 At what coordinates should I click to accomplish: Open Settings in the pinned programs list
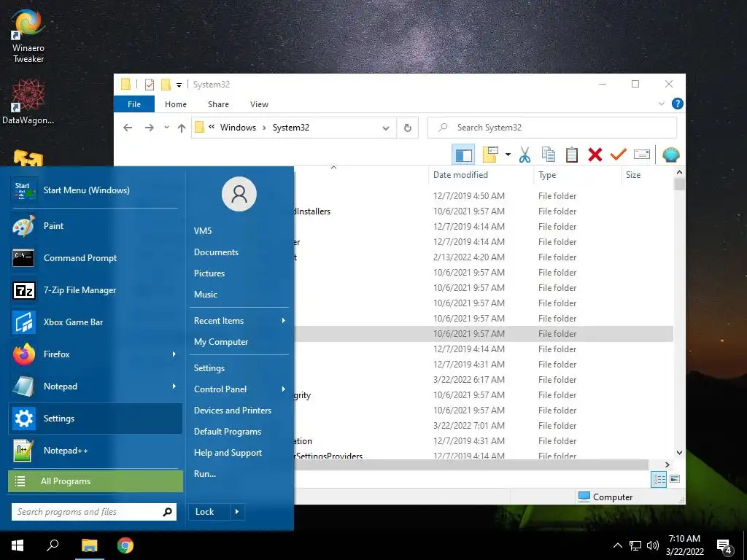point(95,418)
